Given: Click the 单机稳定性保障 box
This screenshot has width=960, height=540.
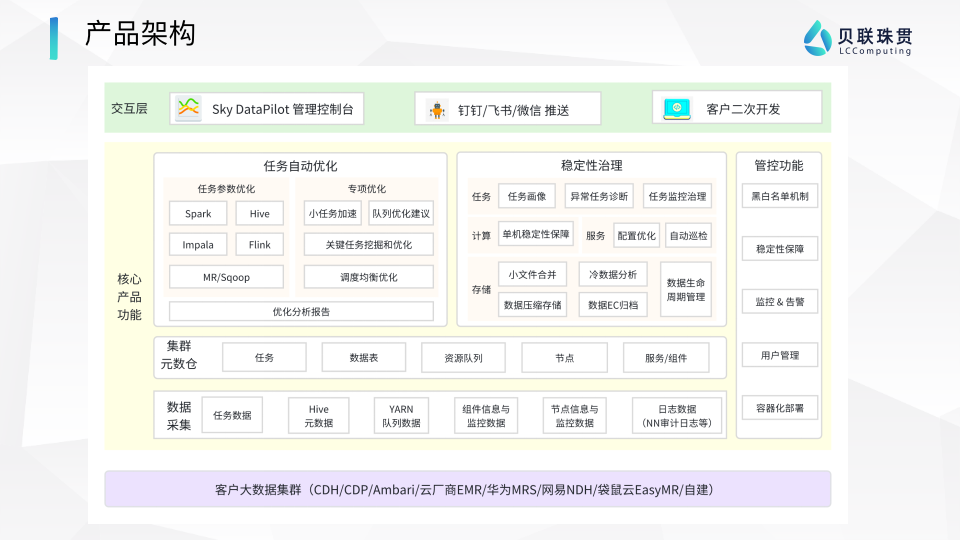Looking at the screenshot, I should 536,234.
